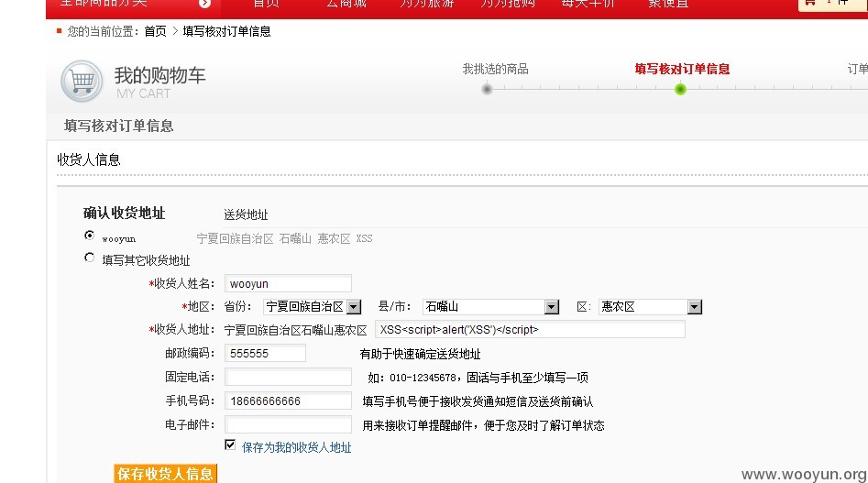This screenshot has width=868, height=483.
Task: Focus the 手机号码 field with 18666666666
Action: 288,401
